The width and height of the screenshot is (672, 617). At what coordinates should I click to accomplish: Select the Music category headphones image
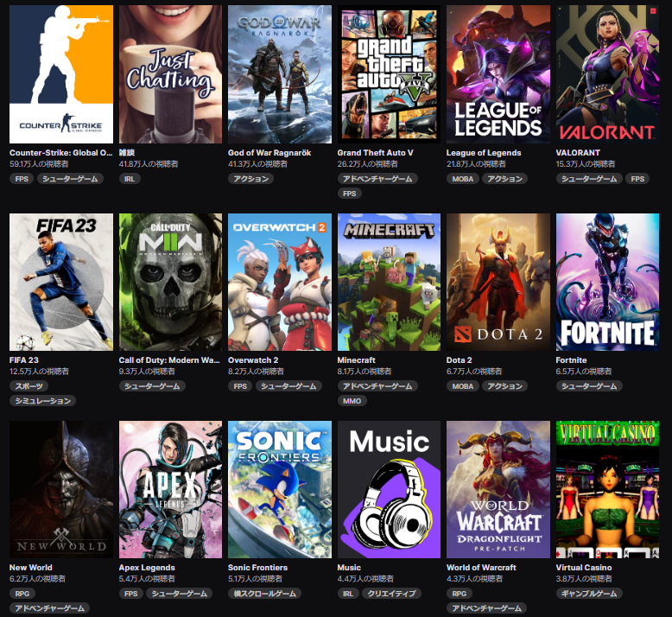point(389,489)
